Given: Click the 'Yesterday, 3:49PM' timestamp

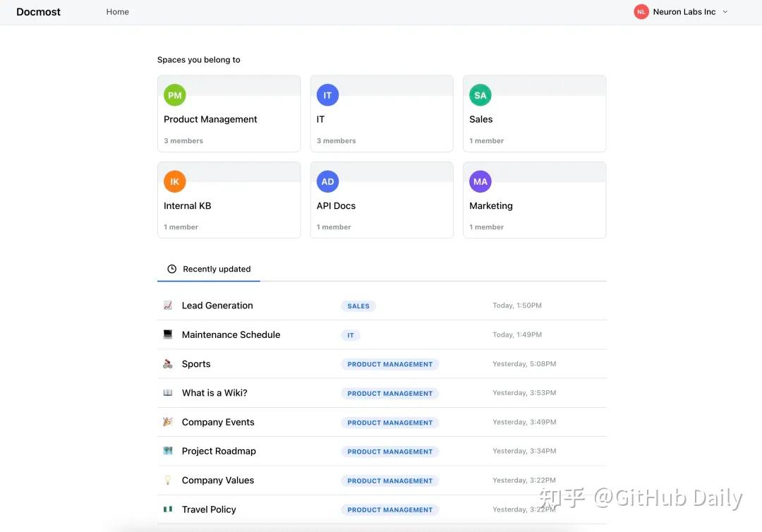Looking at the screenshot, I should click(524, 422).
